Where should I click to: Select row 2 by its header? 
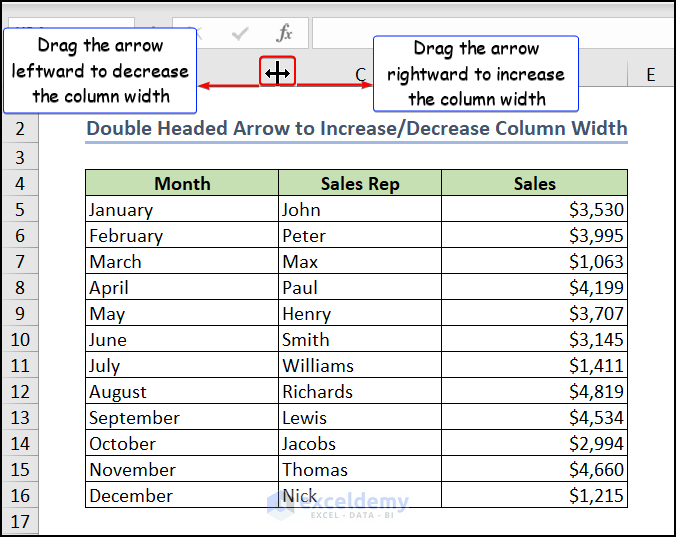(x=20, y=130)
